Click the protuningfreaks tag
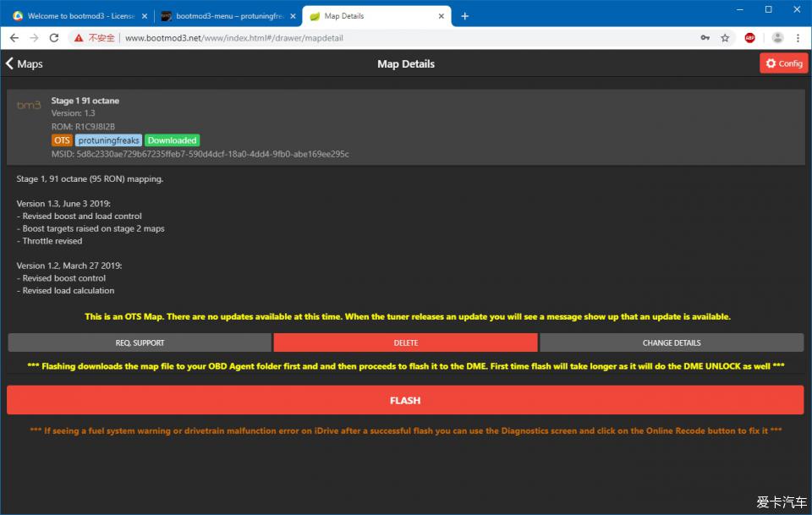The image size is (812, 515). [x=109, y=140]
